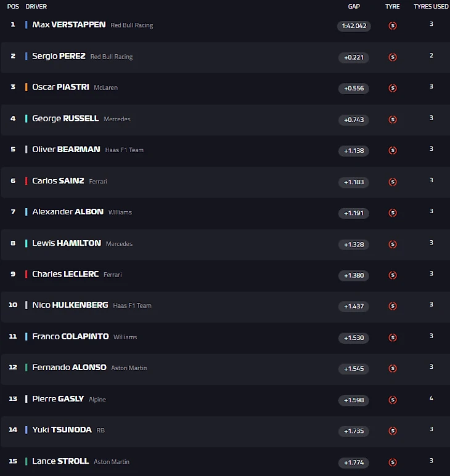Click Alexander Albon's blue team color bar
The width and height of the screenshot is (450, 476).
(x=26, y=212)
